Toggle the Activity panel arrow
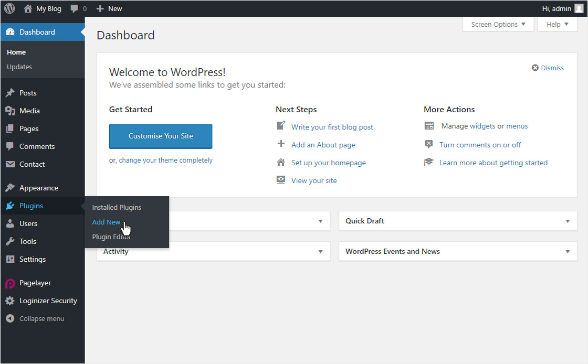Screen dimensions: 588x364 [x=320, y=252]
